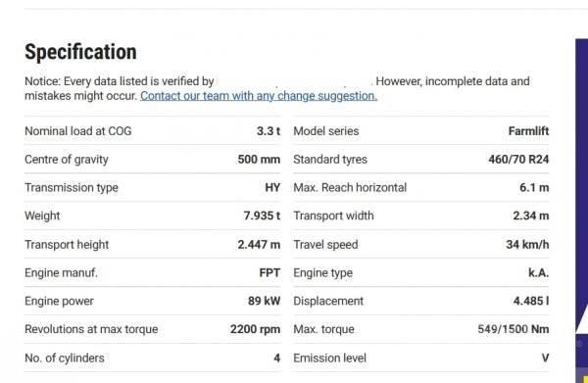Open the contact our team change suggestion link

pos(259,96)
